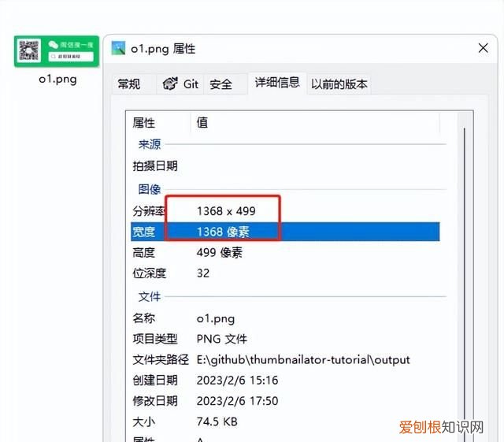Click the 来源 section header
The width and height of the screenshot is (504, 442).
150,144
